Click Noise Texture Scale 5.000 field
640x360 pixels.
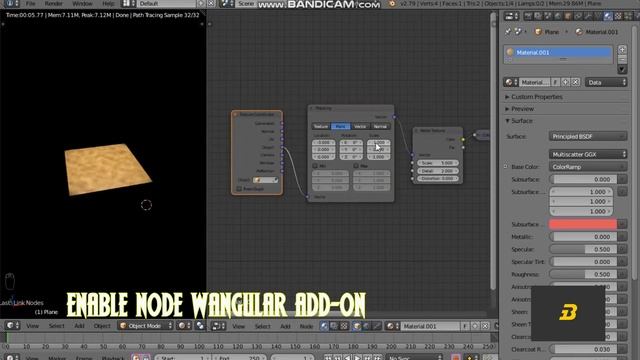coord(438,163)
